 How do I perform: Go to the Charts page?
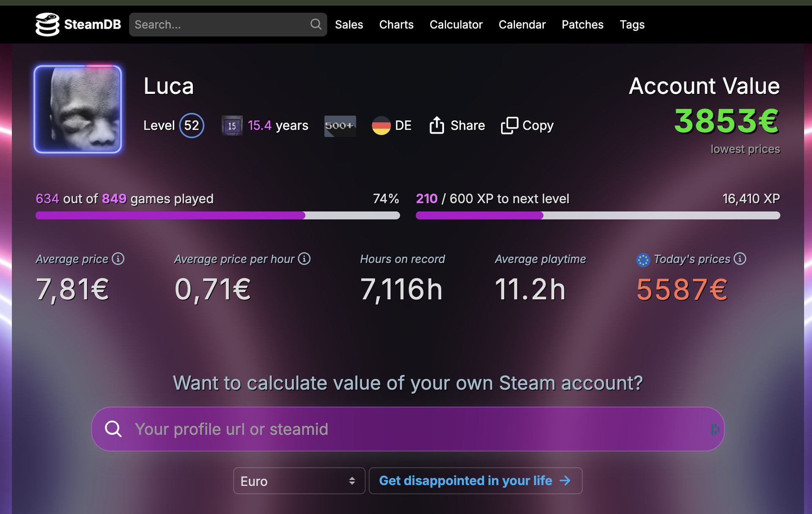tap(396, 25)
